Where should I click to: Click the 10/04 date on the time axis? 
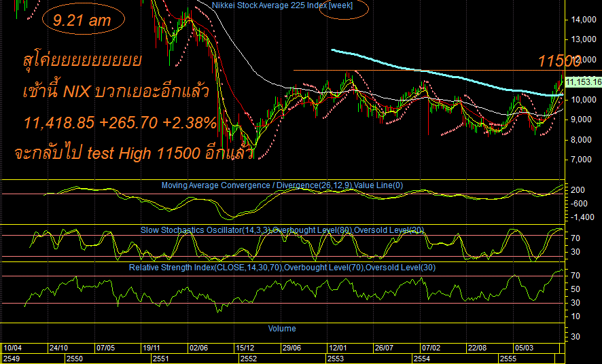[13, 348]
